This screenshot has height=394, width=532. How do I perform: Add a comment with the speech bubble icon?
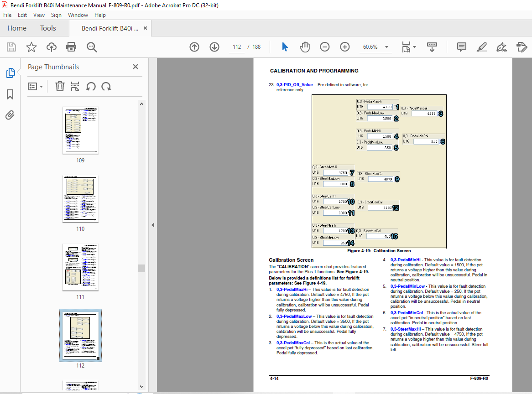[x=461, y=47]
